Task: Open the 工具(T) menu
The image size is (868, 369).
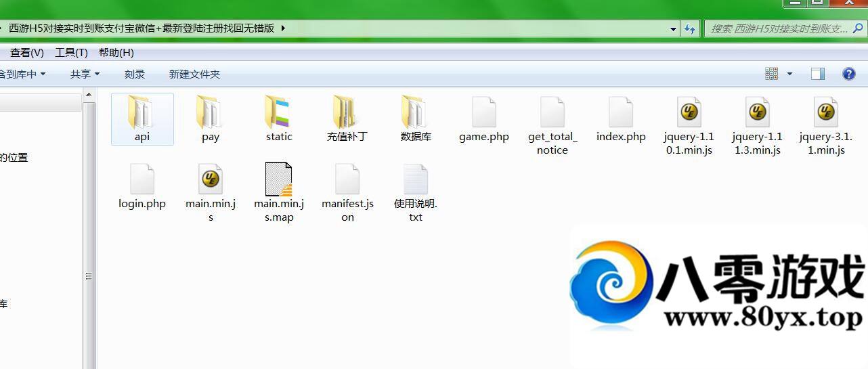Action: click(x=71, y=52)
